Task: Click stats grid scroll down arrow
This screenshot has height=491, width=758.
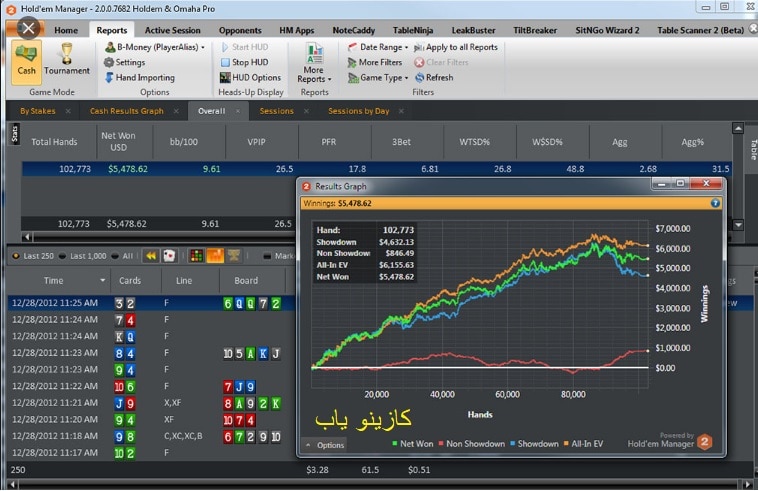Action: [x=738, y=224]
